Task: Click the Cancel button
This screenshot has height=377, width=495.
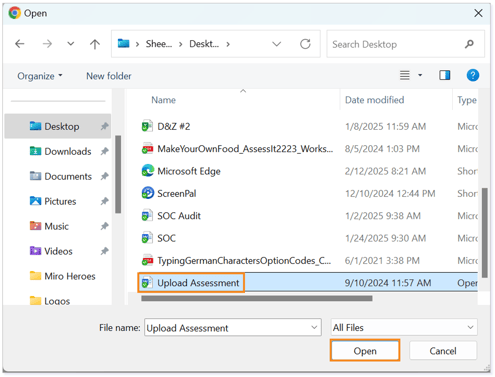Action: click(443, 351)
